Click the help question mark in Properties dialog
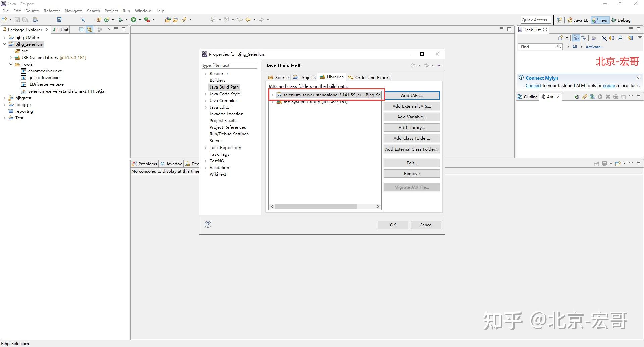 (208, 224)
